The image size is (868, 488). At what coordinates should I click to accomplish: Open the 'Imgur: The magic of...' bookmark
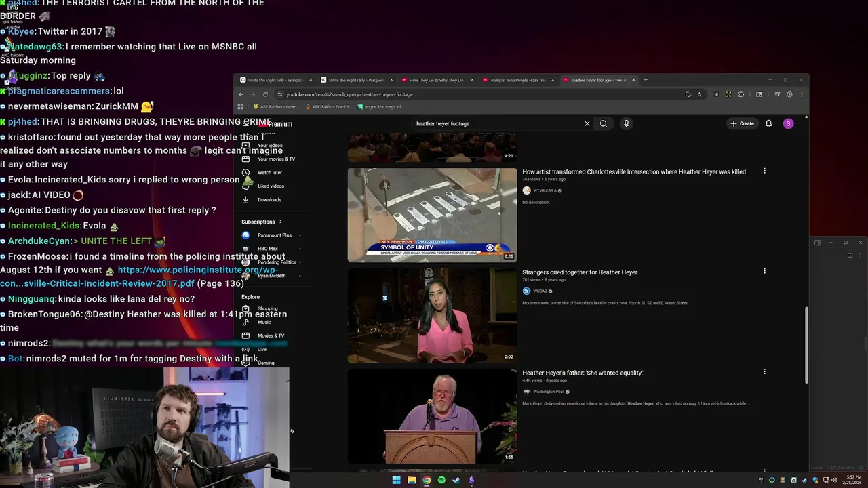pyautogui.click(x=380, y=106)
